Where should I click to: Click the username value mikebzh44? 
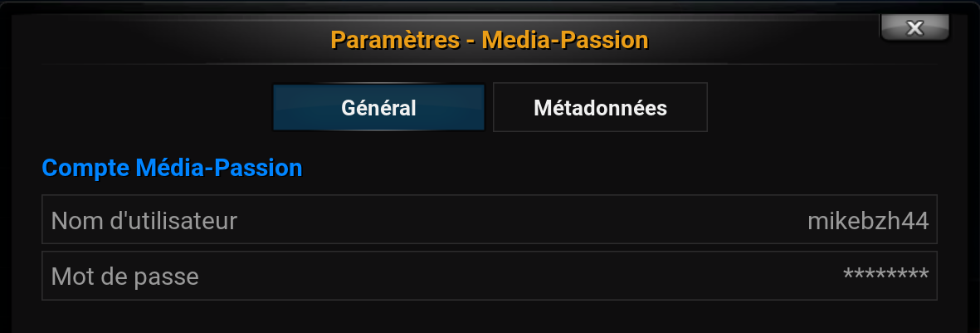tap(867, 221)
